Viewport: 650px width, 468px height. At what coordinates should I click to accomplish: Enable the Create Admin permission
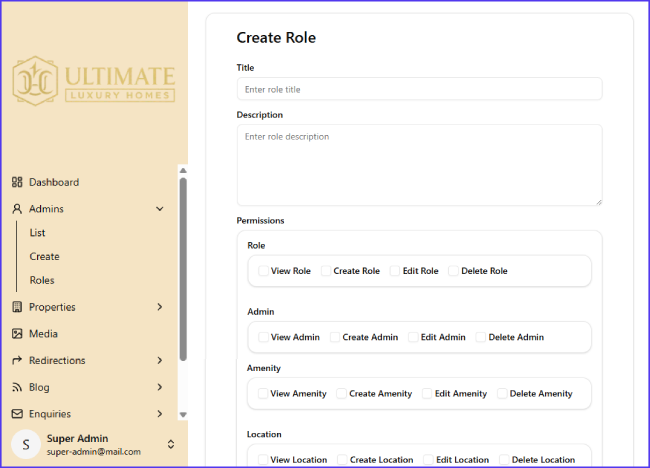coord(335,337)
